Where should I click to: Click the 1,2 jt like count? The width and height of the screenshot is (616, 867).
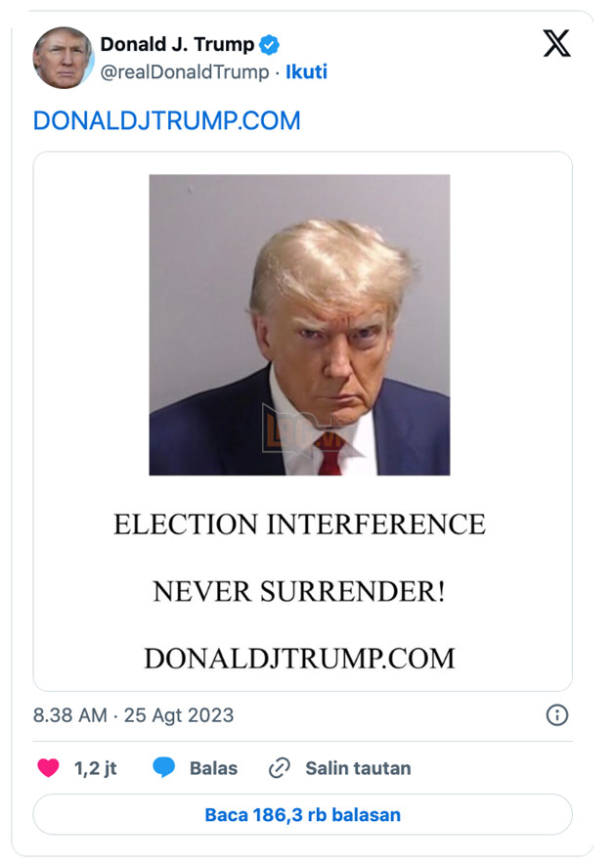click(96, 768)
